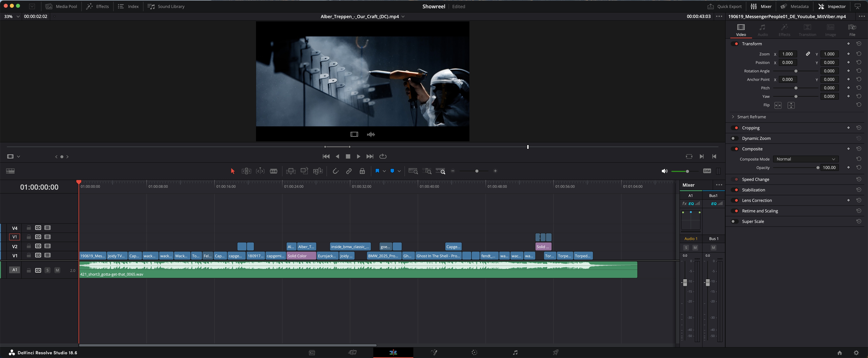Toggle the Mixer panel button

point(761,6)
